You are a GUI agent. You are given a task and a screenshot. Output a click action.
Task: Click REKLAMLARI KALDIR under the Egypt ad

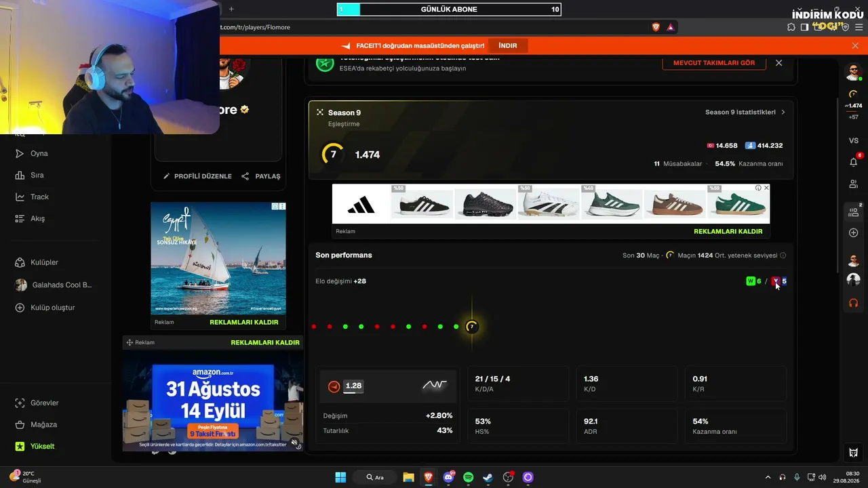[244, 322]
